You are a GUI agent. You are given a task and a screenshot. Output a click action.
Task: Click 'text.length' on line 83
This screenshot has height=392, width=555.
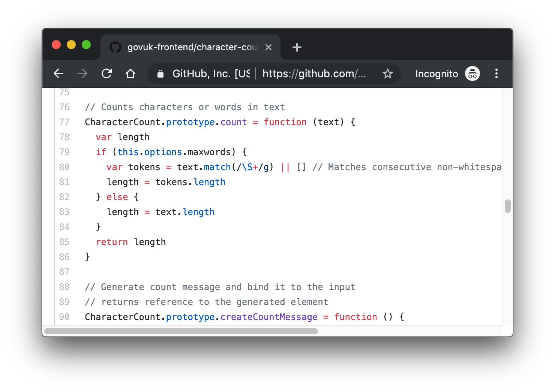(185, 212)
